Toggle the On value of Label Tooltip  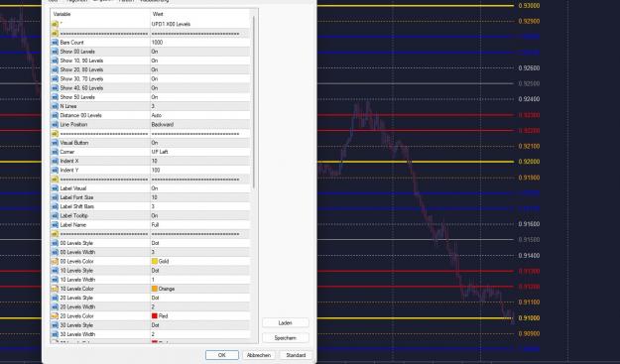tap(155, 215)
